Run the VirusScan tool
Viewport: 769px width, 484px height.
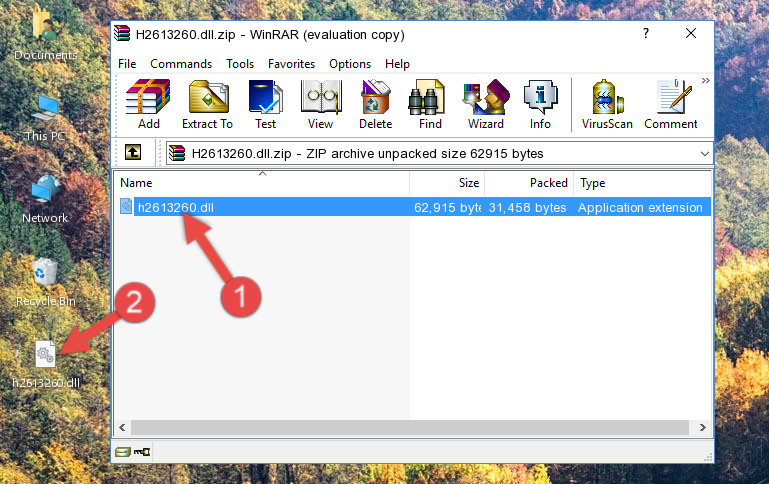(x=607, y=104)
